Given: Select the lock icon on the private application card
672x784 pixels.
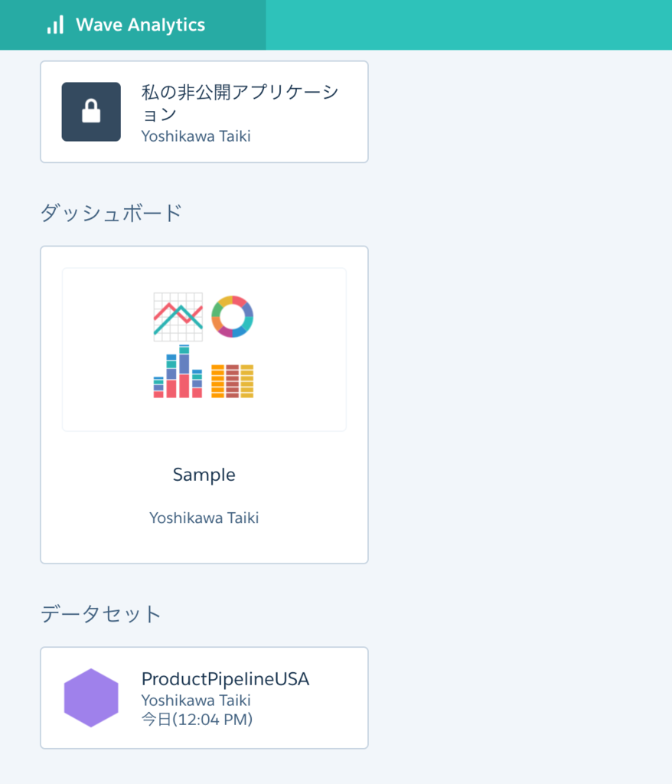Looking at the screenshot, I should [90, 111].
